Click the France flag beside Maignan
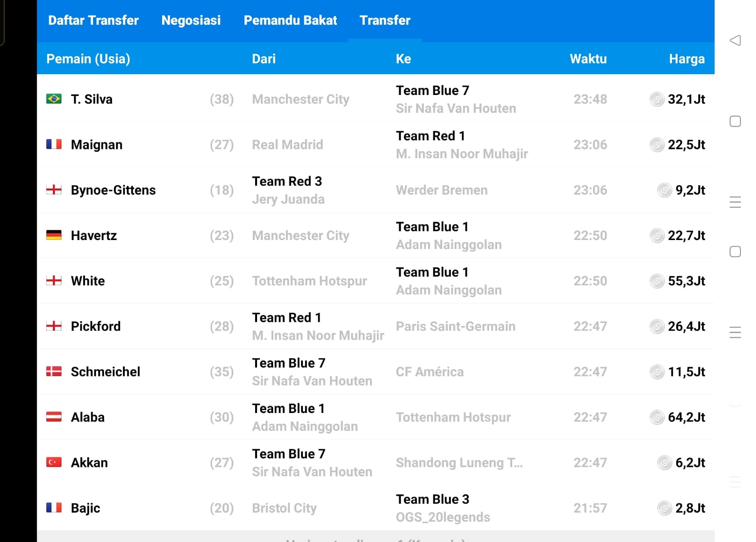The width and height of the screenshot is (756, 542). tap(54, 144)
